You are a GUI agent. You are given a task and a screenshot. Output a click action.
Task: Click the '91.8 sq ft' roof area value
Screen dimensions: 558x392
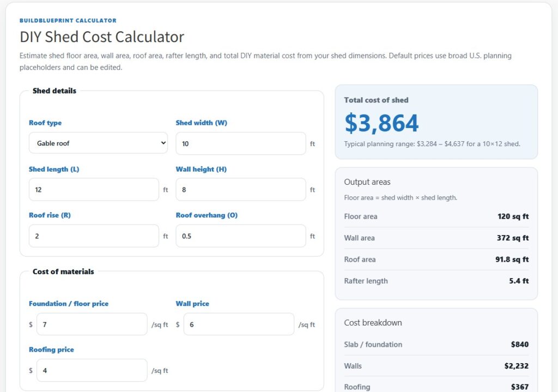(512, 260)
